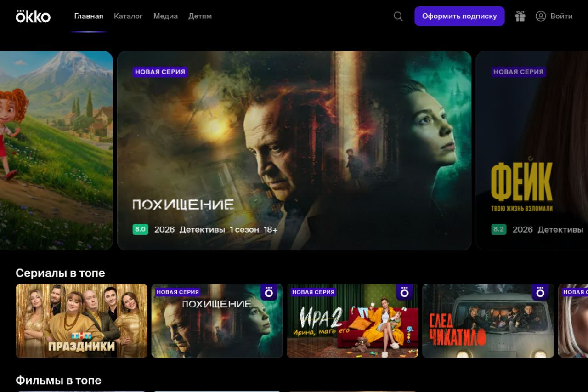The image size is (588, 392).
Task: Open the large Похищение banner
Action: point(294,151)
